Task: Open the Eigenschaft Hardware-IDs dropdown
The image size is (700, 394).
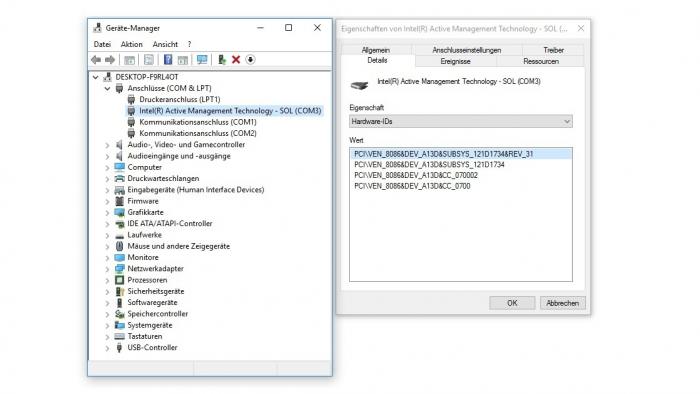Action: (x=461, y=121)
